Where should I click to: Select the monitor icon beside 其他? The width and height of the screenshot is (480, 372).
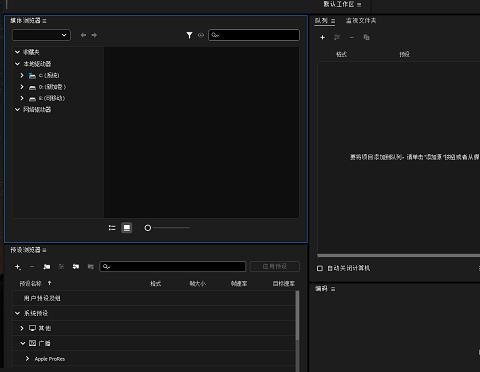(32, 328)
